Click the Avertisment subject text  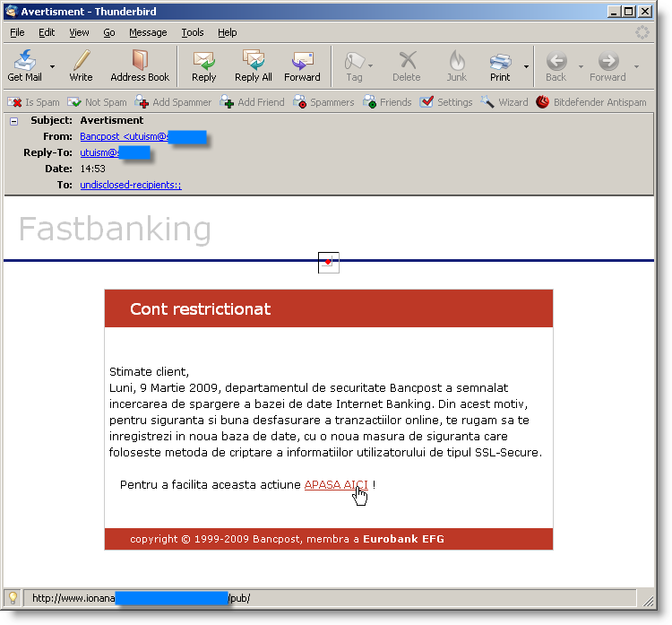click(x=112, y=120)
